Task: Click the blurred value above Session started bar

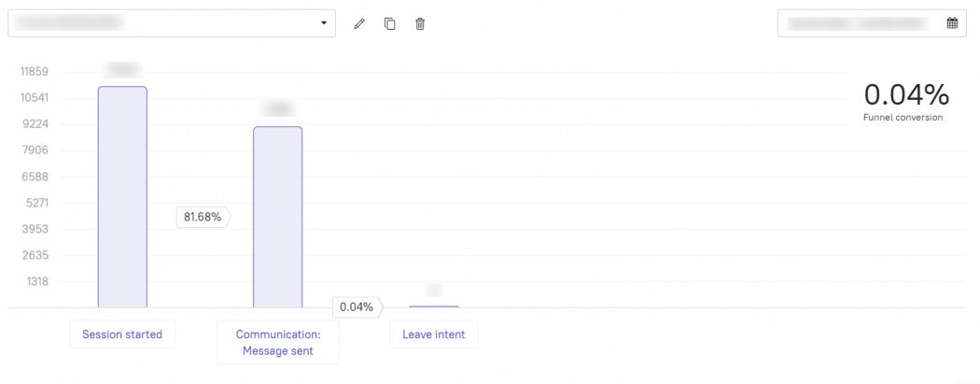Action: coord(122,69)
